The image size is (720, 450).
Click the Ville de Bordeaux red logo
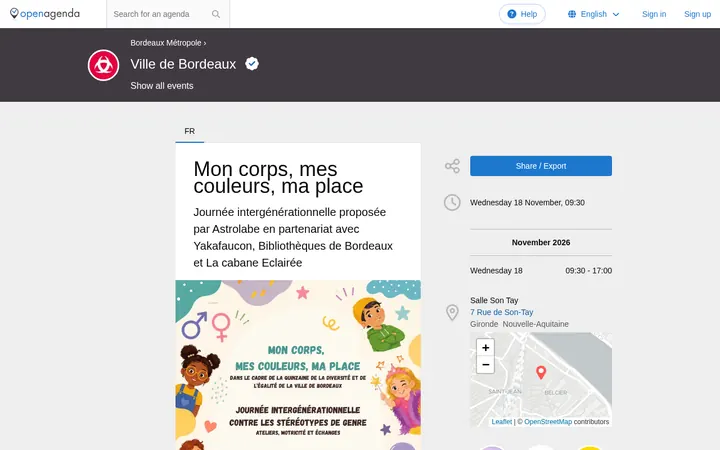103,65
